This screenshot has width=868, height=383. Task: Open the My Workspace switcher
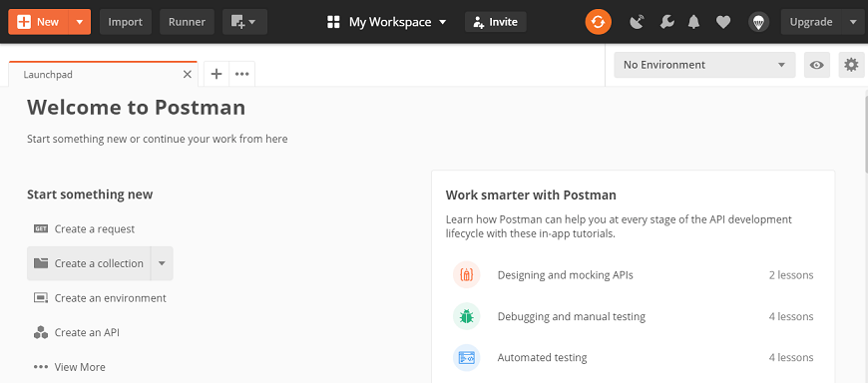pos(387,22)
